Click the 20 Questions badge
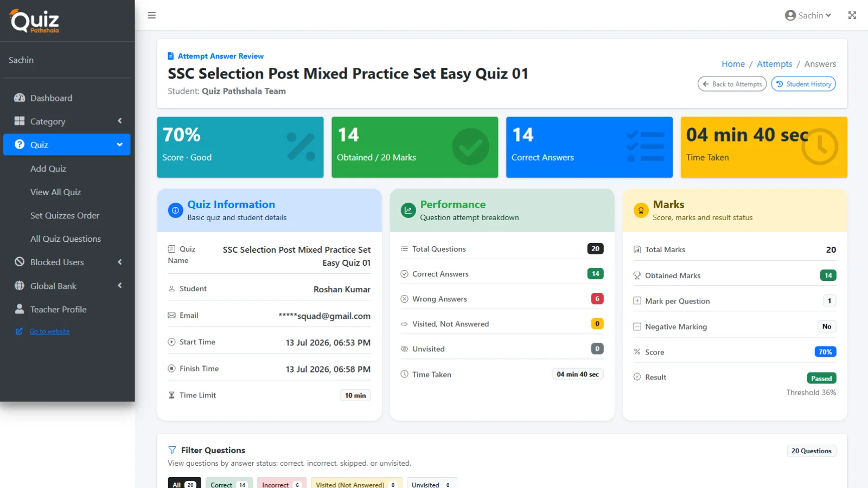The width and height of the screenshot is (868, 488). [x=811, y=451]
